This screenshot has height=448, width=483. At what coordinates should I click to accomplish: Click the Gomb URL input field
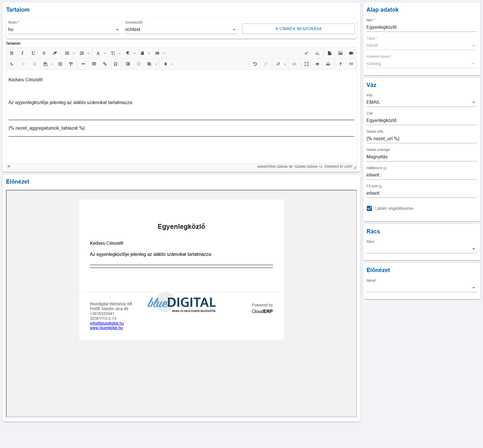coord(422,139)
